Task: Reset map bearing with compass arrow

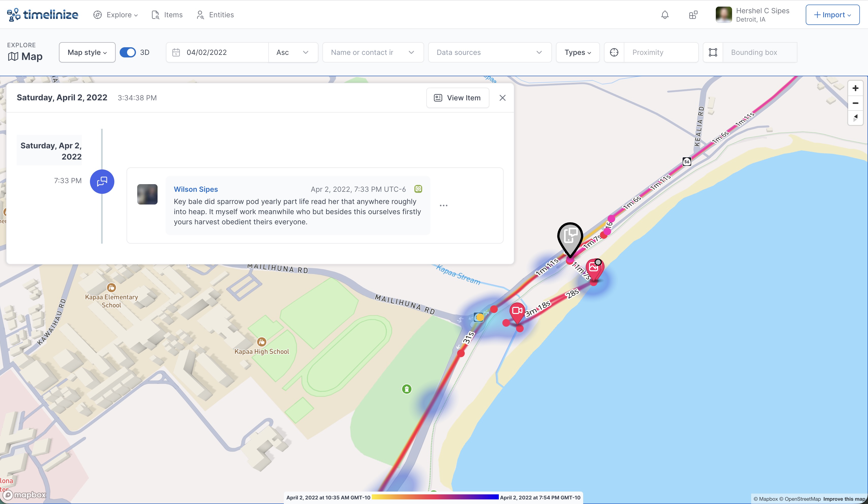Action: [855, 117]
